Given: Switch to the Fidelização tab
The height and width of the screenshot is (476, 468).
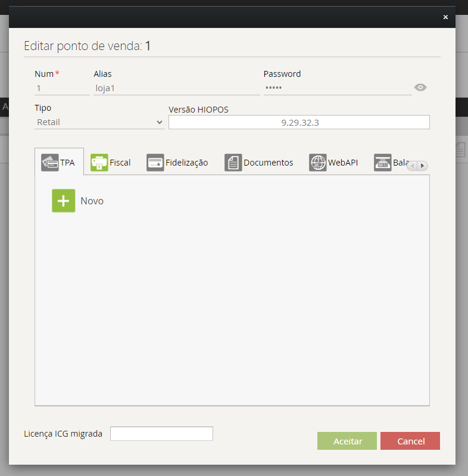Looking at the screenshot, I should (x=177, y=163).
